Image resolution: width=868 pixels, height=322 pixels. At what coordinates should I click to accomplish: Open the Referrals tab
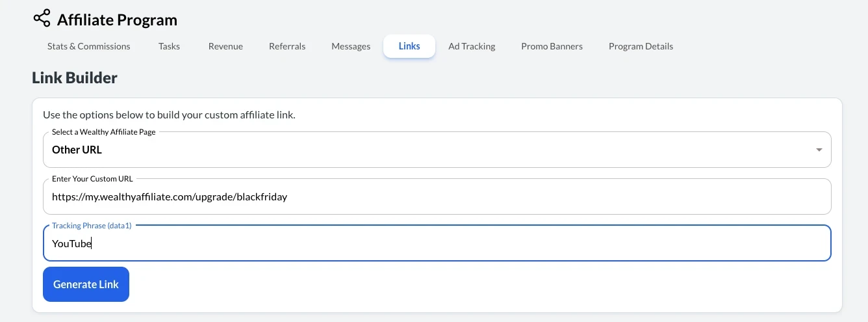point(287,46)
